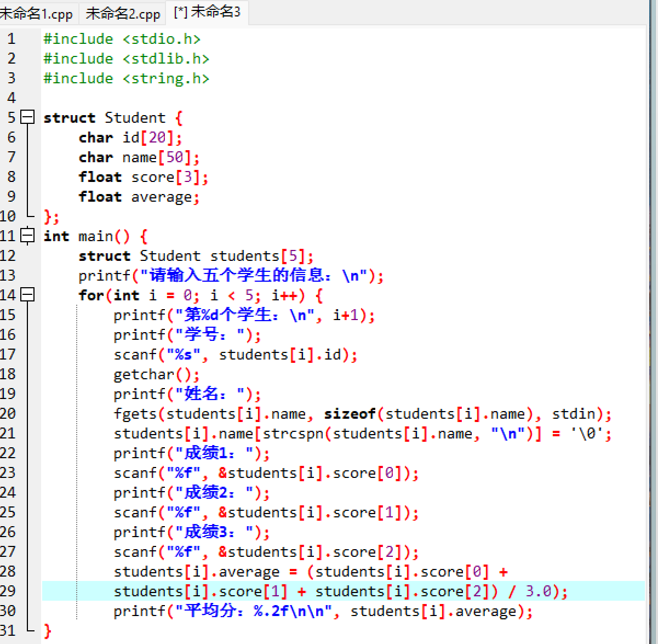Click the printf '学号：' line
Screen dimensions: 658x644
pos(187,335)
